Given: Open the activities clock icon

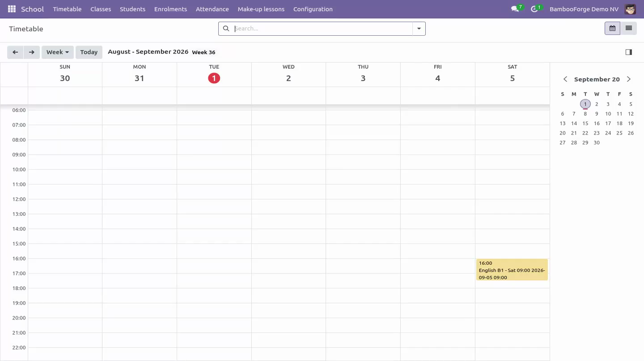Looking at the screenshot, I should click(x=535, y=9).
